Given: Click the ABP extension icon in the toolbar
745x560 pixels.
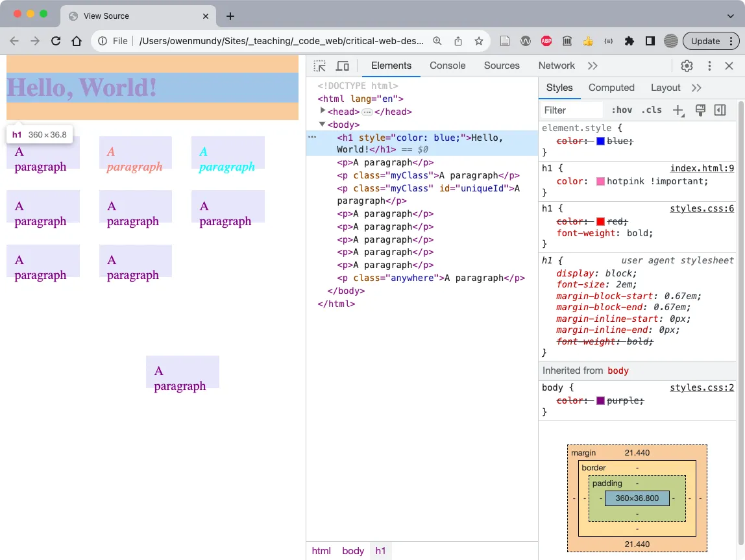Looking at the screenshot, I should pyautogui.click(x=546, y=40).
